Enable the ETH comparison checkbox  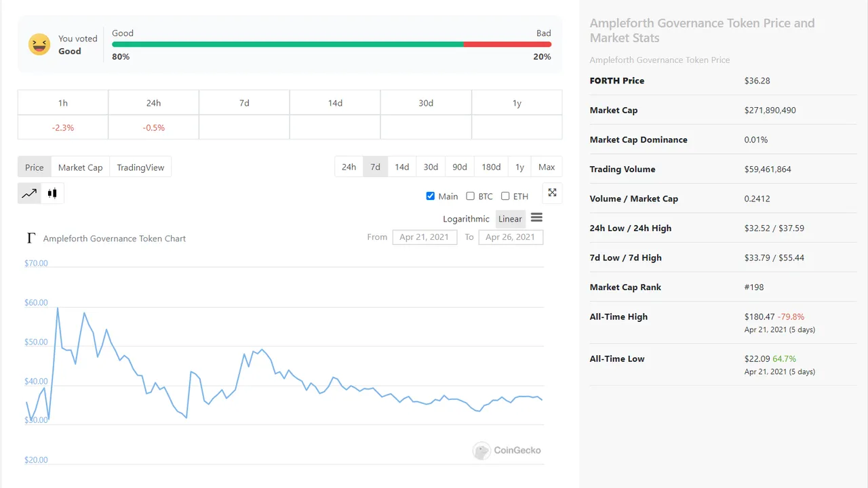[505, 196]
